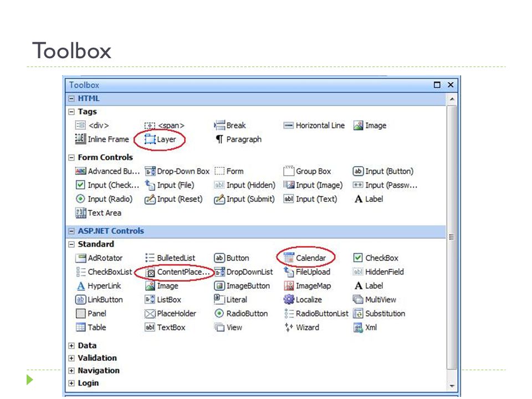Choose the Horizontal Line icon
This screenshot has width=532, height=399.
[x=288, y=126]
